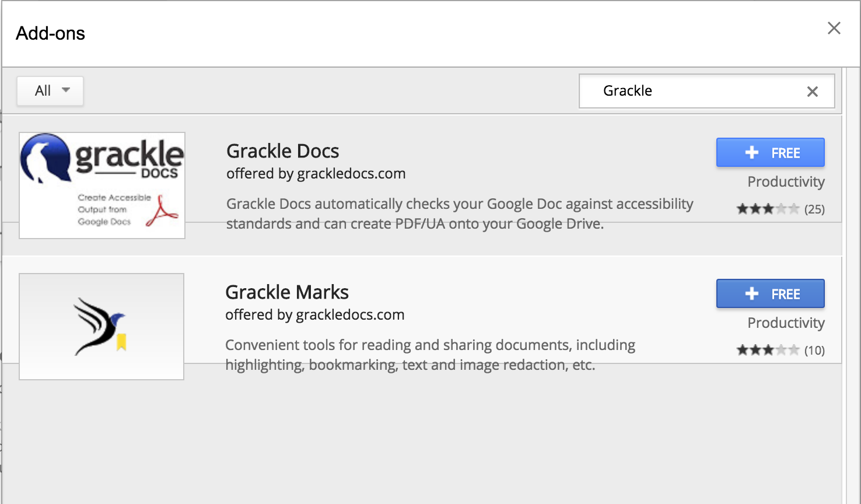
Task: Click the Grackle Marks reading tools description
Action: (430, 355)
